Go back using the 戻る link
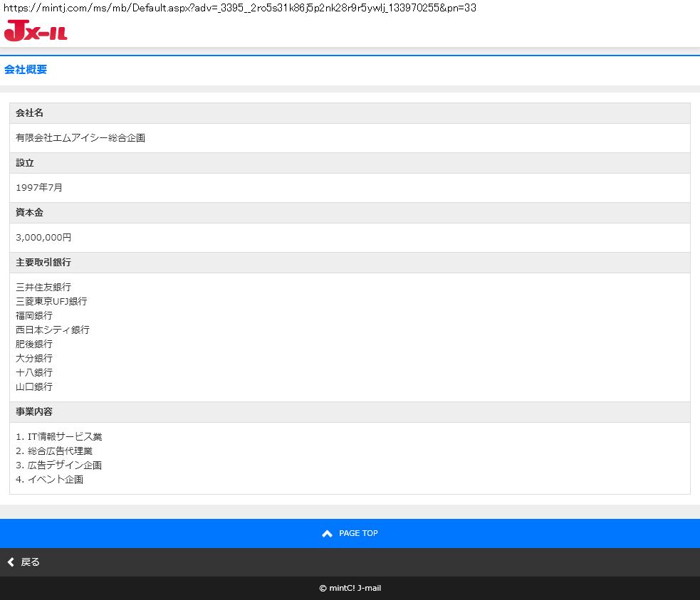This screenshot has width=700, height=600. click(30, 562)
